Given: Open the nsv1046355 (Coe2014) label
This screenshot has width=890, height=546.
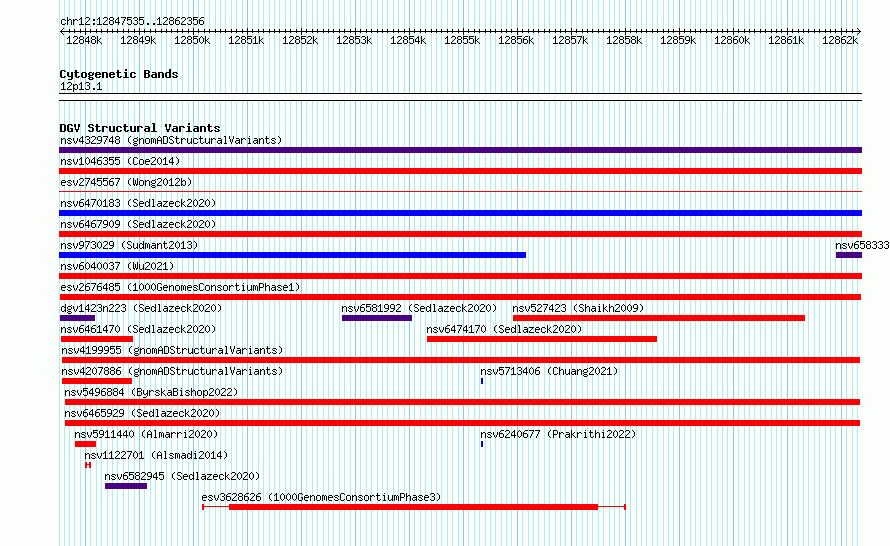Looking at the screenshot, I should [x=120, y=161].
